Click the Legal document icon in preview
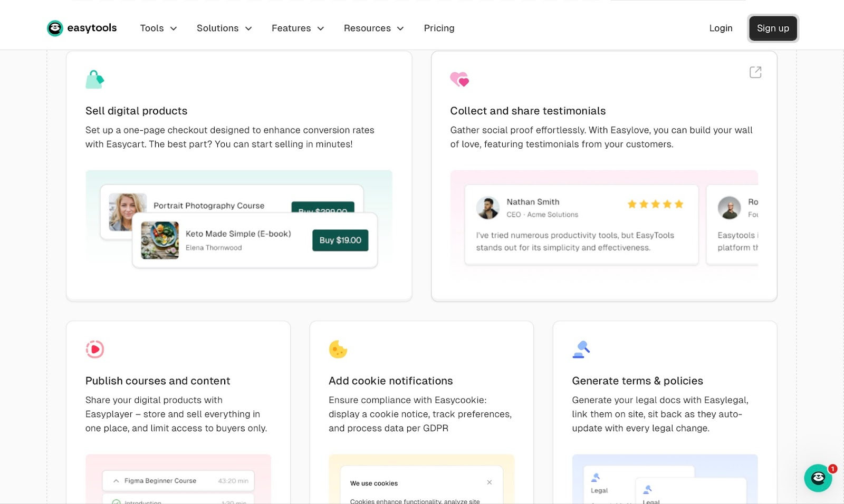The width and height of the screenshot is (844, 504). [x=595, y=478]
